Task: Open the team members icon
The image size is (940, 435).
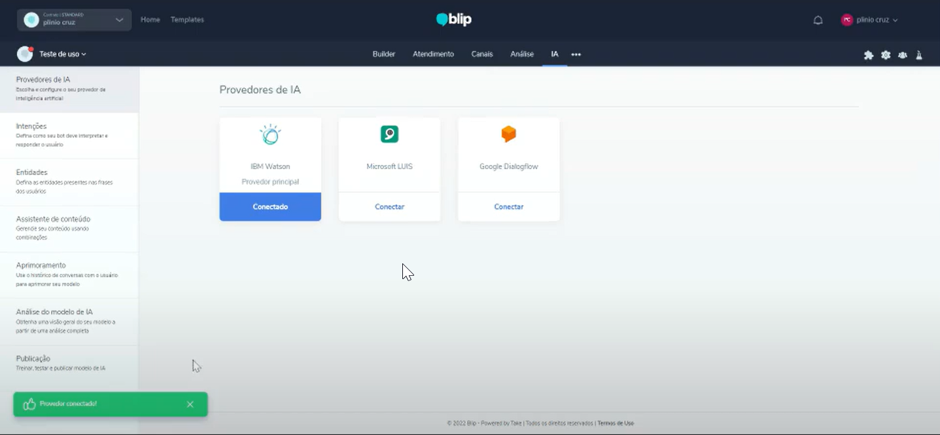Action: click(902, 55)
